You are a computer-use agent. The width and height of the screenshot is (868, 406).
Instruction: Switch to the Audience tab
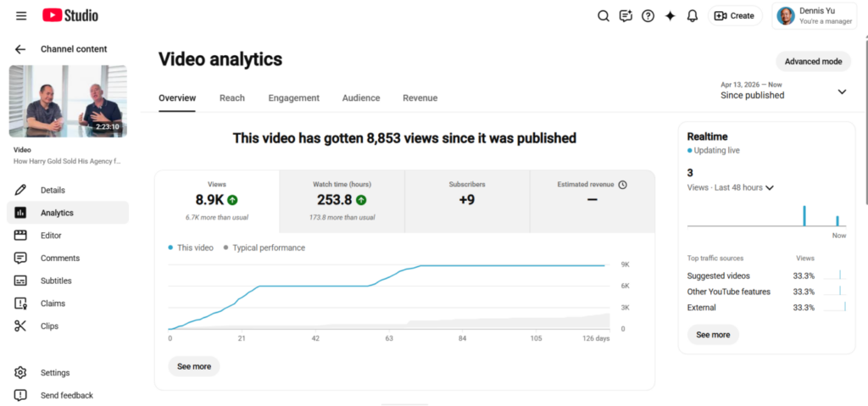click(x=361, y=98)
